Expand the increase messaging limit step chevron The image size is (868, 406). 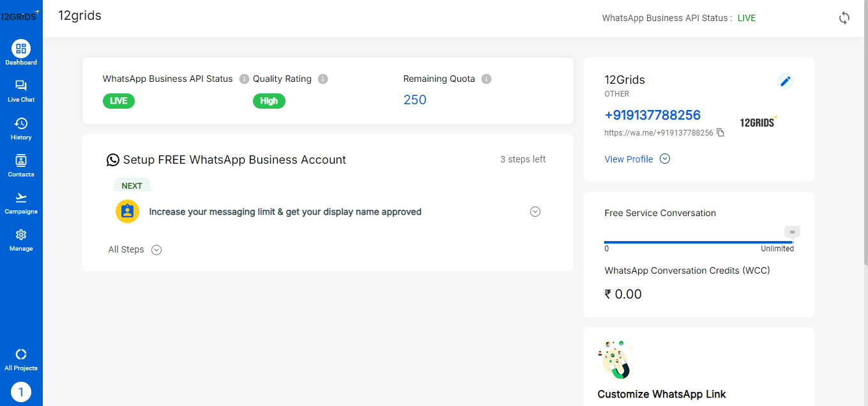(x=535, y=212)
